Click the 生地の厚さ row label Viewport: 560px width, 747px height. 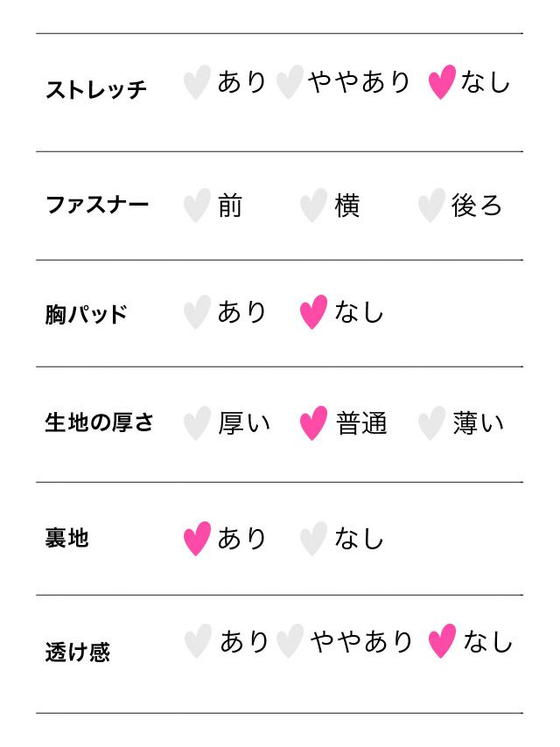click(x=99, y=422)
